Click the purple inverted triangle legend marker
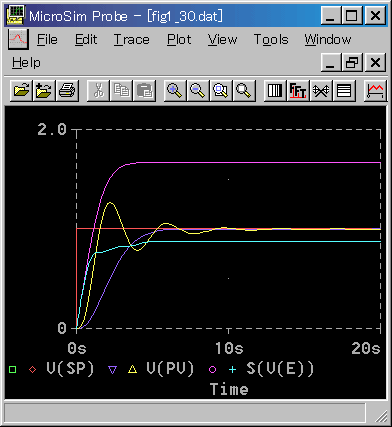392x427 pixels. pyautogui.click(x=113, y=369)
